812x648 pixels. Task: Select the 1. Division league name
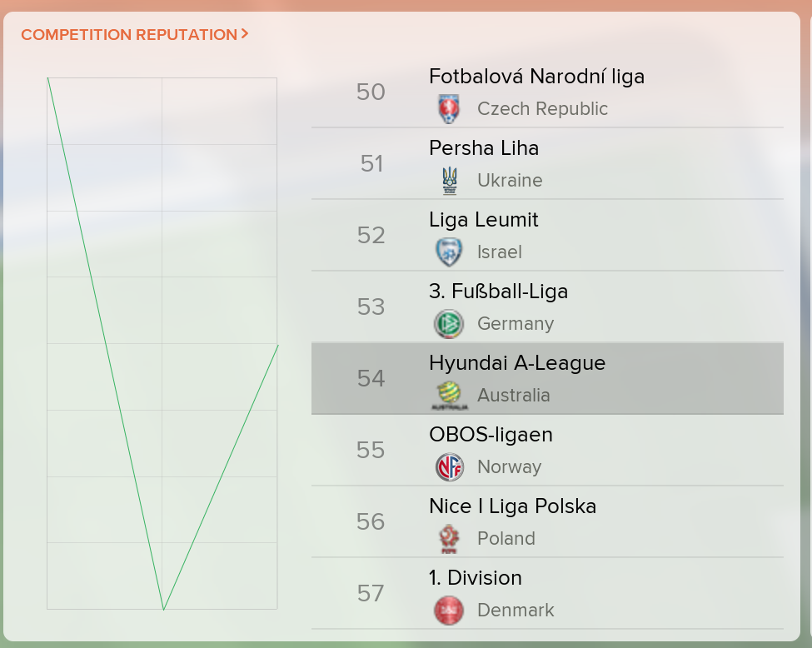476,578
